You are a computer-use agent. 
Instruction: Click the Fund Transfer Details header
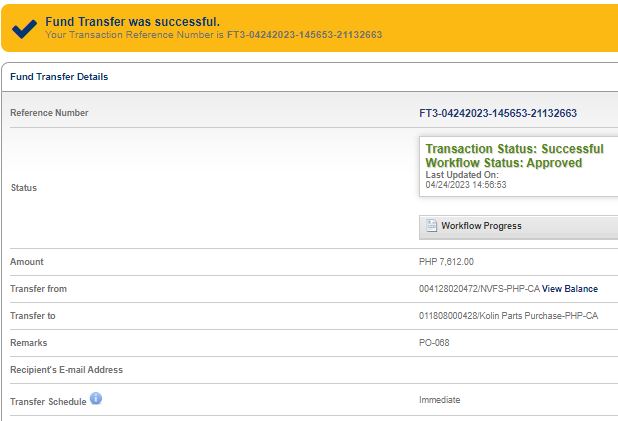pyautogui.click(x=59, y=77)
